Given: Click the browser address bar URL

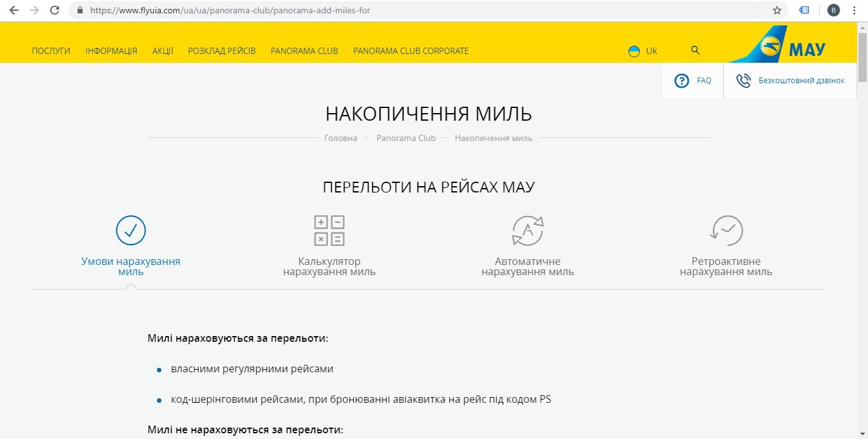Looking at the screenshot, I should click(230, 10).
